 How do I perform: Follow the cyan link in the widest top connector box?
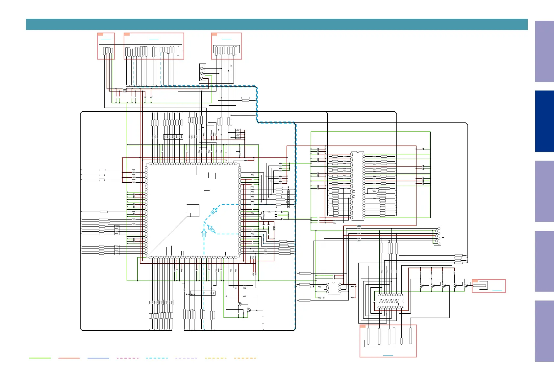click(154, 39)
